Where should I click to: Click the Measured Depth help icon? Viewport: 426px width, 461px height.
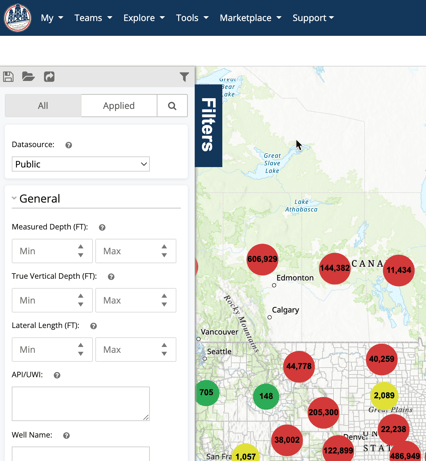102,227
